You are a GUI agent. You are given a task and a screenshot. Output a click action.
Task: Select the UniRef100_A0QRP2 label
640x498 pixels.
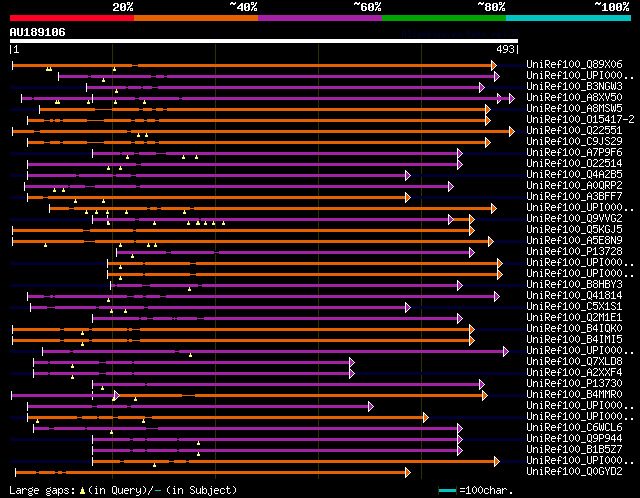574,185
